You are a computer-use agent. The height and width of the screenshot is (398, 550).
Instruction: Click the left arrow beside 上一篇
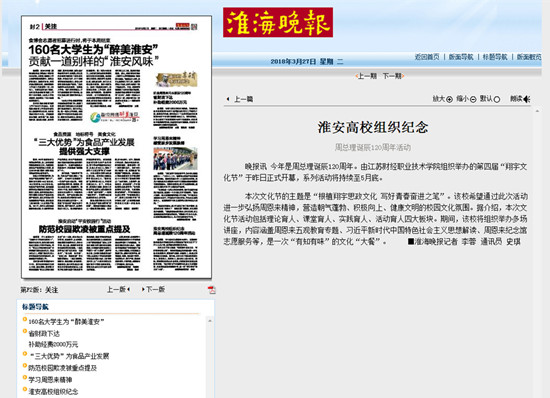point(228,99)
